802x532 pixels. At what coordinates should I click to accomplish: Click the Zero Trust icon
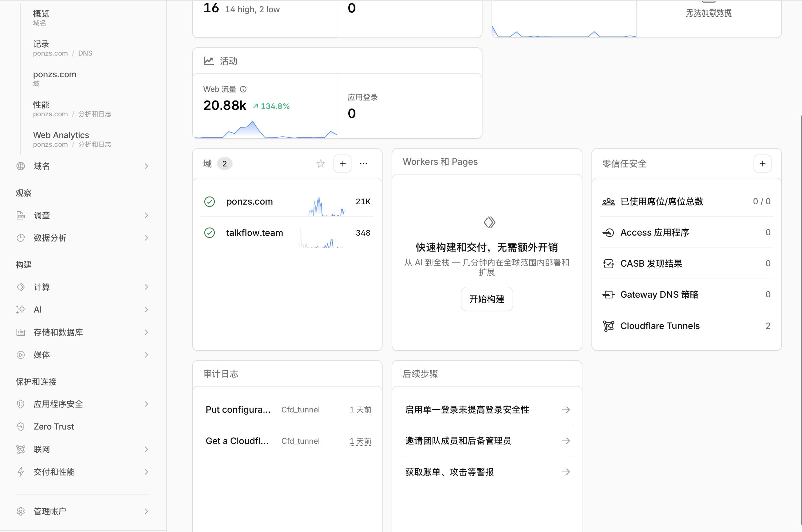[21, 427]
